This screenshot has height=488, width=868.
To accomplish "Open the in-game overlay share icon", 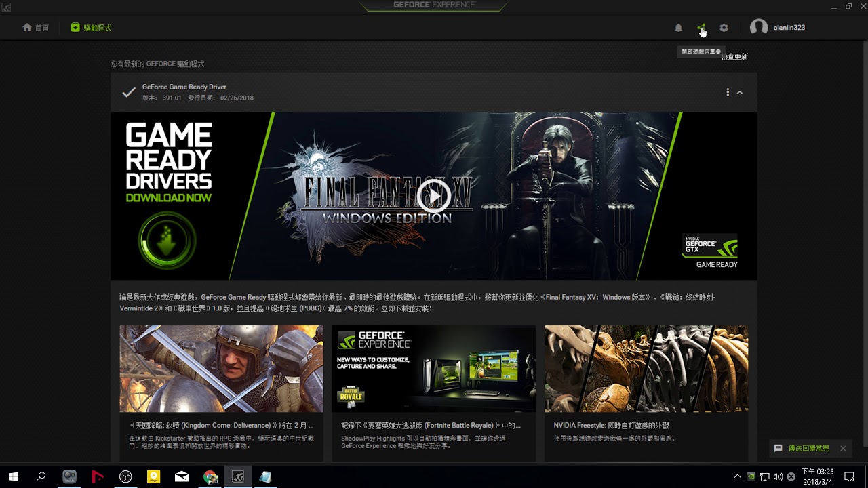I will point(701,28).
